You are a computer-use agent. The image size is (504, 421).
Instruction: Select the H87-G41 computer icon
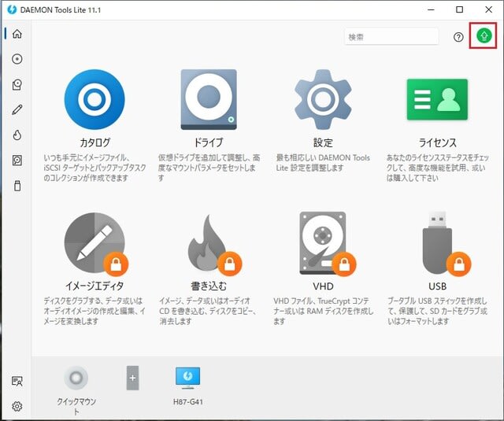pos(187,378)
